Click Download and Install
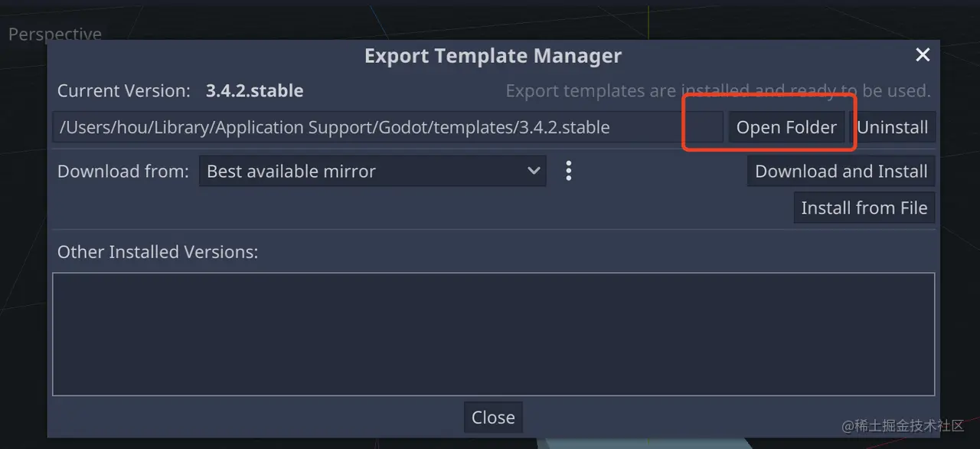The image size is (980, 449). [x=840, y=171]
